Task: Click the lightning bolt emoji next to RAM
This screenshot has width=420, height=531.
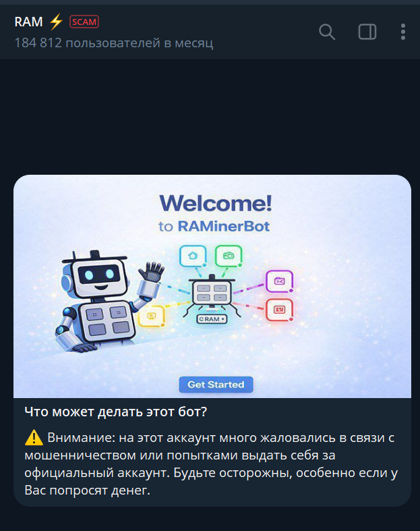Action: (56, 22)
